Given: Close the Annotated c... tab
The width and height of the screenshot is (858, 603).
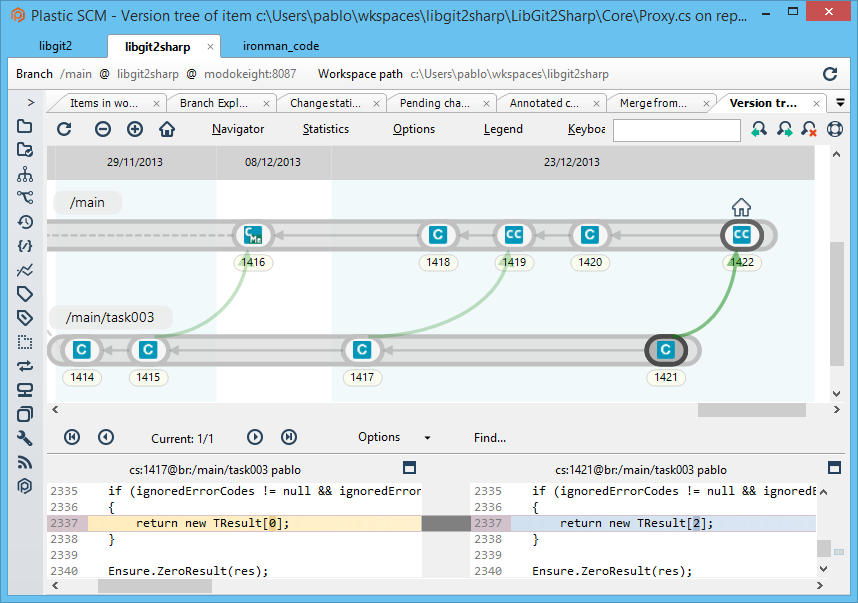Looking at the screenshot, I should coord(596,103).
